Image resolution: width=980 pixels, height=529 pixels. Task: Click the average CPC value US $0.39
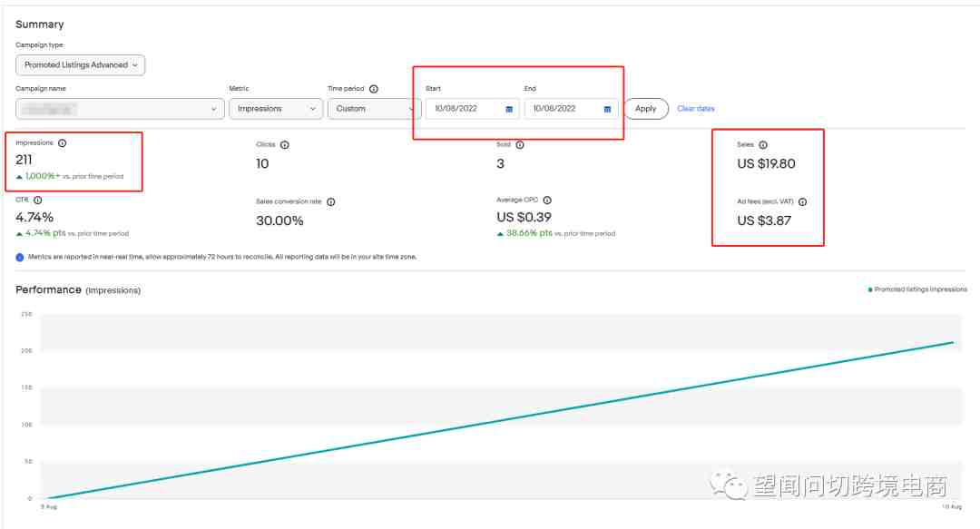[x=524, y=218]
